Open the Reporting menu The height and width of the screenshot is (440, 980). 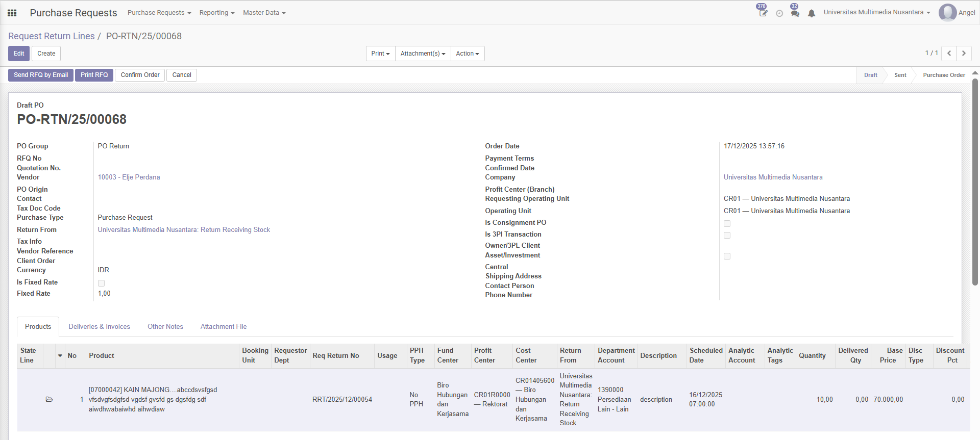[216, 13]
